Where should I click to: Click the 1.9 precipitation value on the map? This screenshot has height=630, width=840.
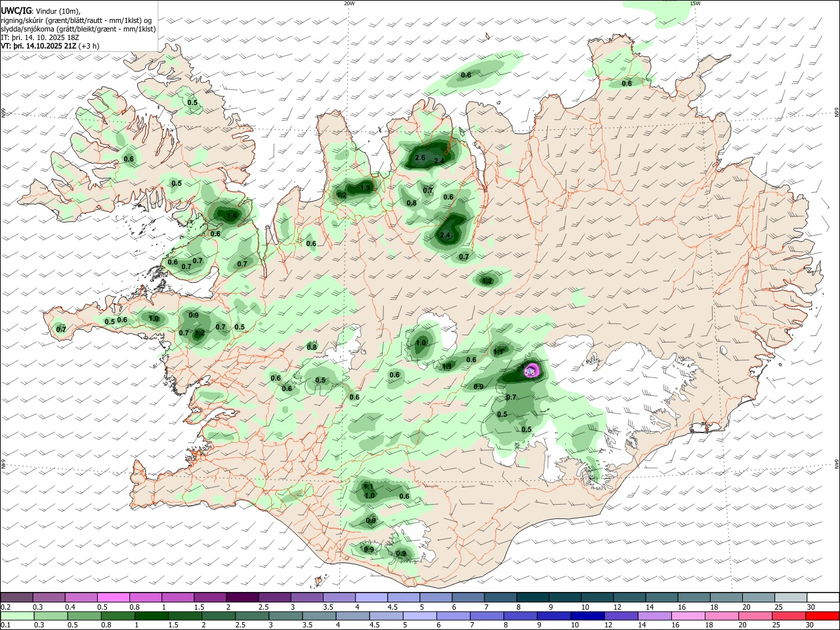pos(366,188)
